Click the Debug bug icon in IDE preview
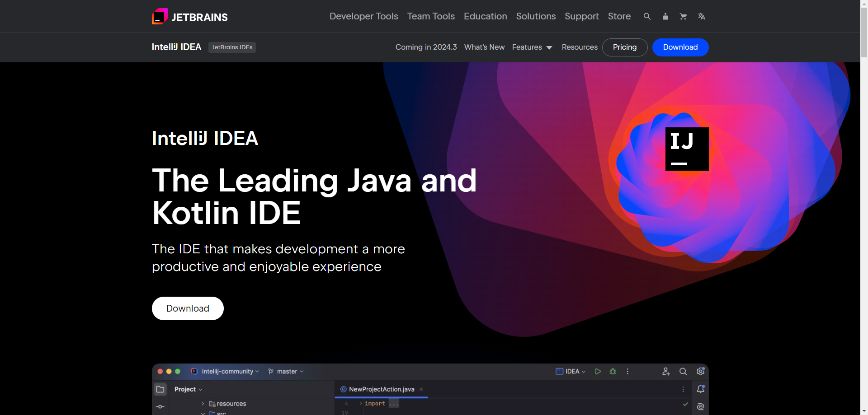Image resolution: width=868 pixels, height=415 pixels. pyautogui.click(x=613, y=371)
